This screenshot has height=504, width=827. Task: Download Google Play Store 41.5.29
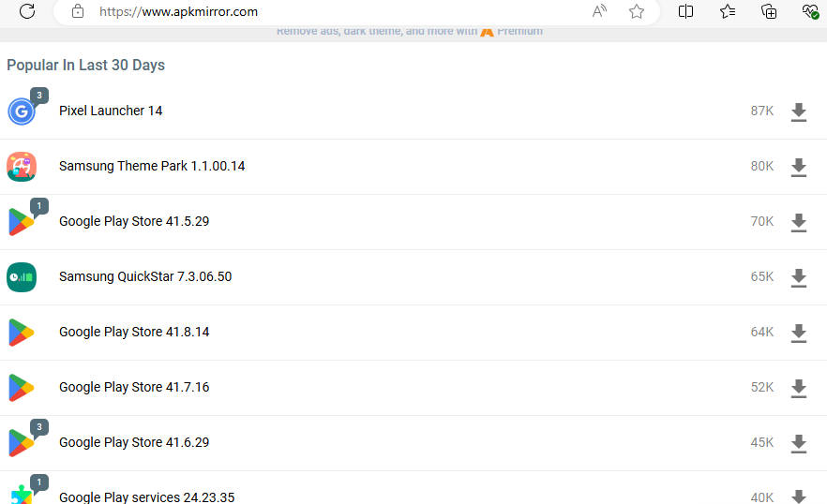(x=799, y=222)
